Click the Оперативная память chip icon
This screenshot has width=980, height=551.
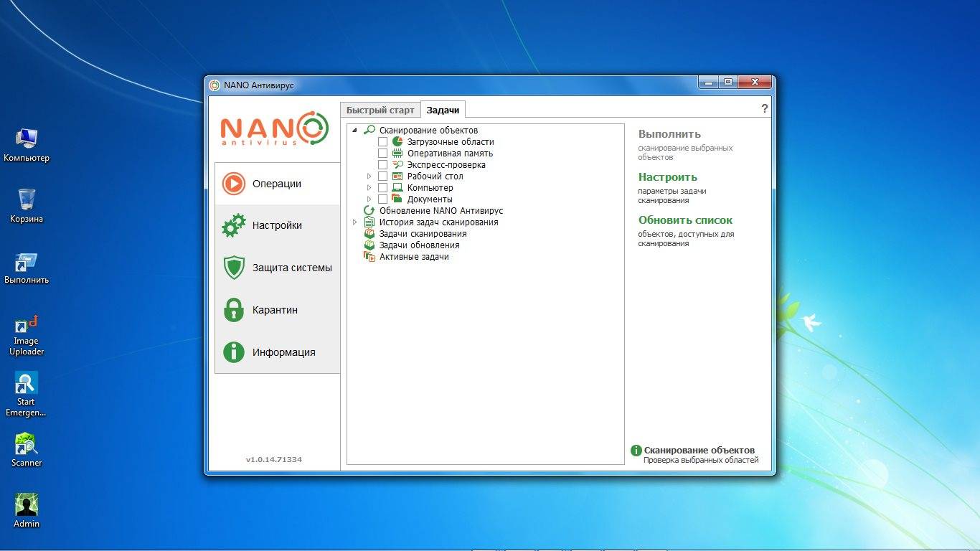coord(397,153)
